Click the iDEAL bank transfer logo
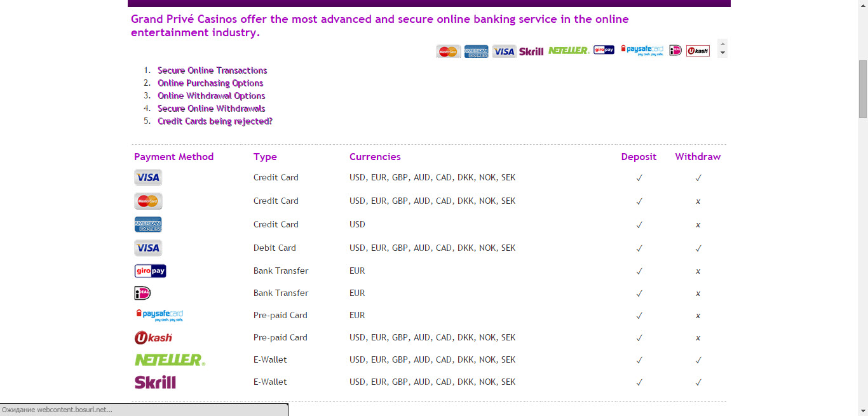 pos(142,293)
